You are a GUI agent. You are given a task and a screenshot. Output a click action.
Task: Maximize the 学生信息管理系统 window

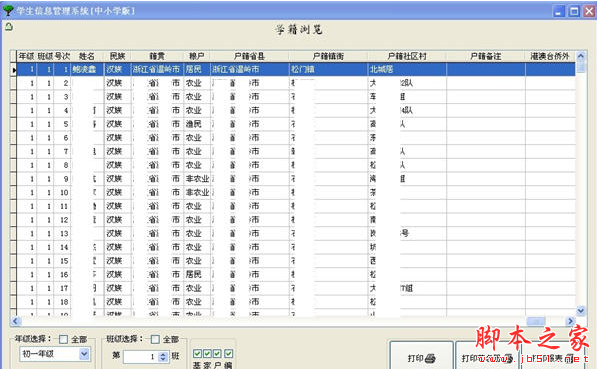click(x=574, y=11)
